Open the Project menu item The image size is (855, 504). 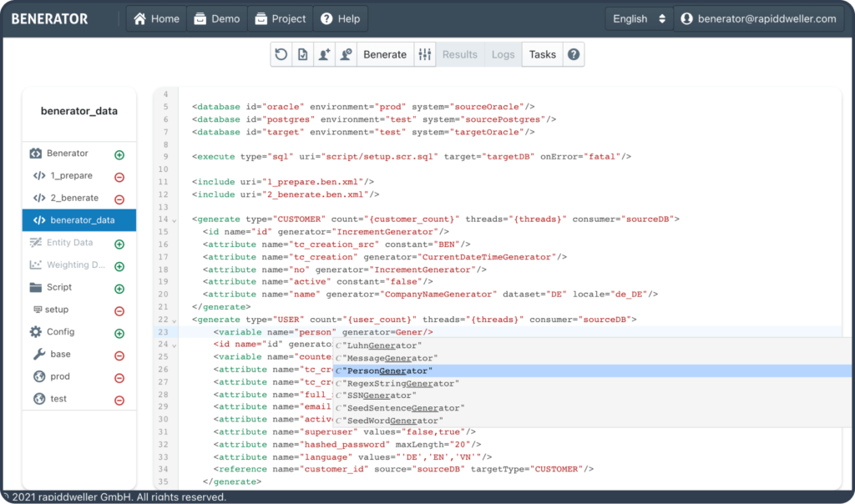(281, 18)
